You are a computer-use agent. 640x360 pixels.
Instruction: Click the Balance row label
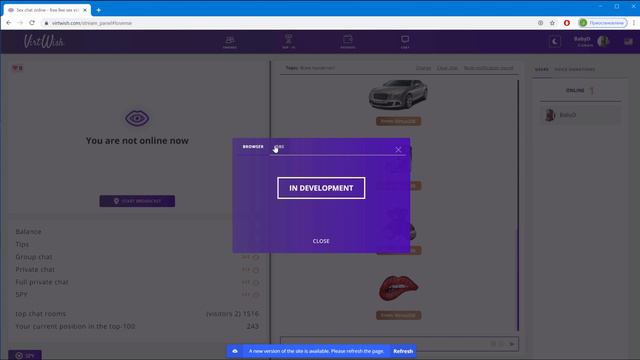29,232
